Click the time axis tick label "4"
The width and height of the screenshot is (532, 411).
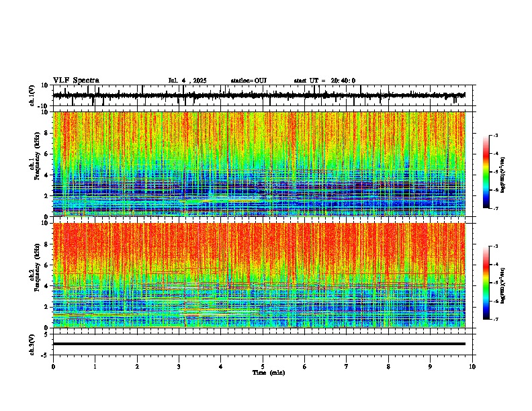tap(220, 367)
